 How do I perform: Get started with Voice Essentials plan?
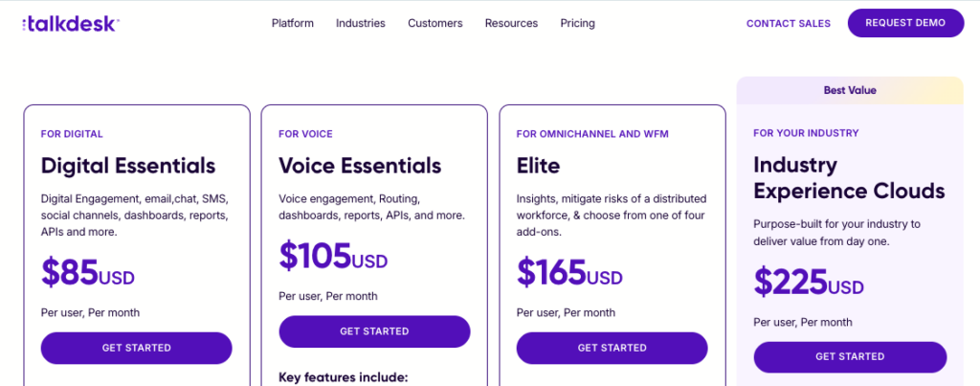point(374,331)
